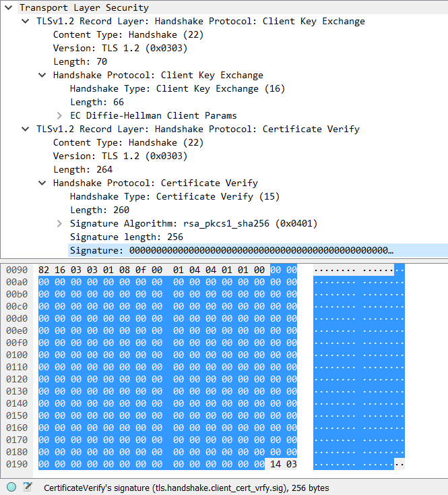This screenshot has width=448, height=495.
Task: Select EC Diffie-Hellman Client Params text
Action: tap(153, 115)
